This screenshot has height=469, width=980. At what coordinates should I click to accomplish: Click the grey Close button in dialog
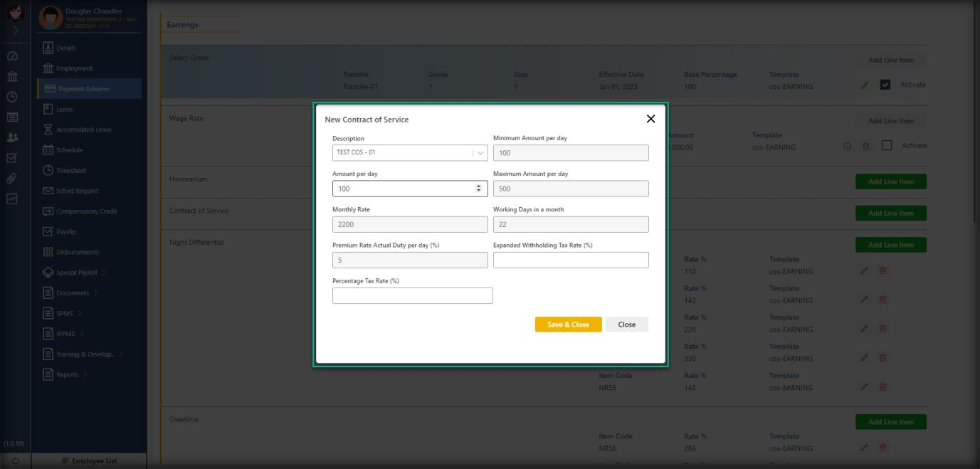point(626,325)
